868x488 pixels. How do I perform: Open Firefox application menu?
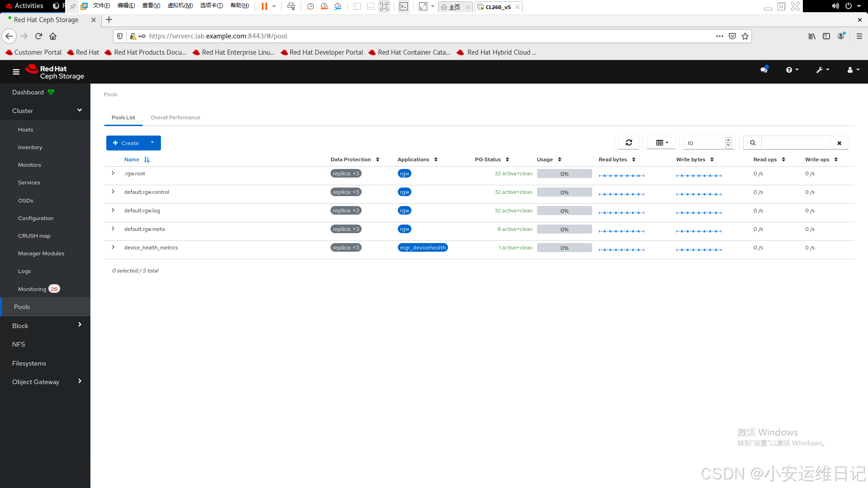(x=859, y=36)
